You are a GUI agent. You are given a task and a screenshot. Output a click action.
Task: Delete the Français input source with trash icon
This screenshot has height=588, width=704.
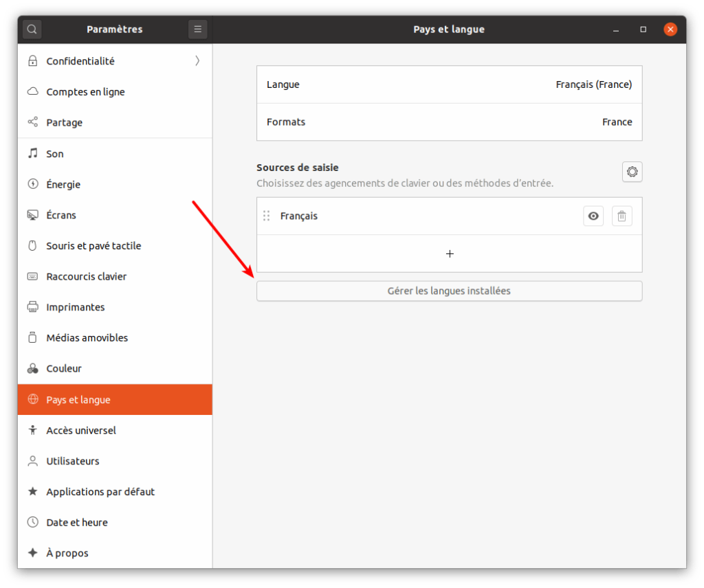621,216
